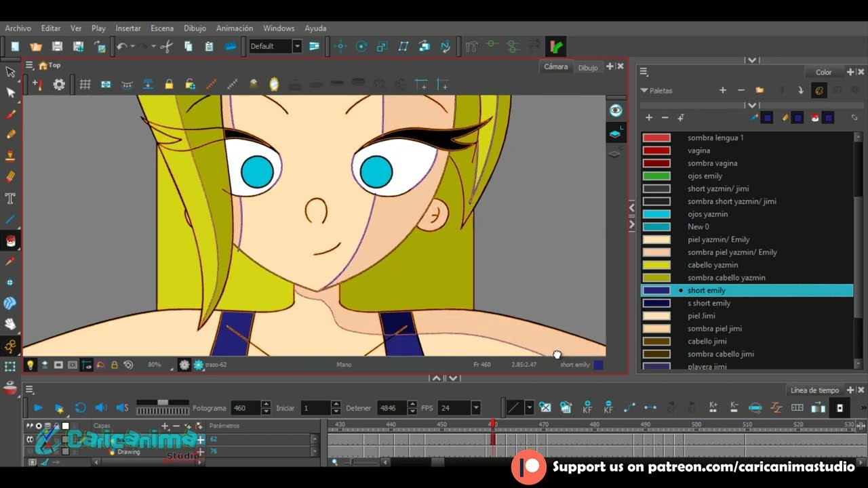Viewport: 868px width, 488px height.
Task: Toggle sound scrubbing icon
Action: [x=122, y=408]
